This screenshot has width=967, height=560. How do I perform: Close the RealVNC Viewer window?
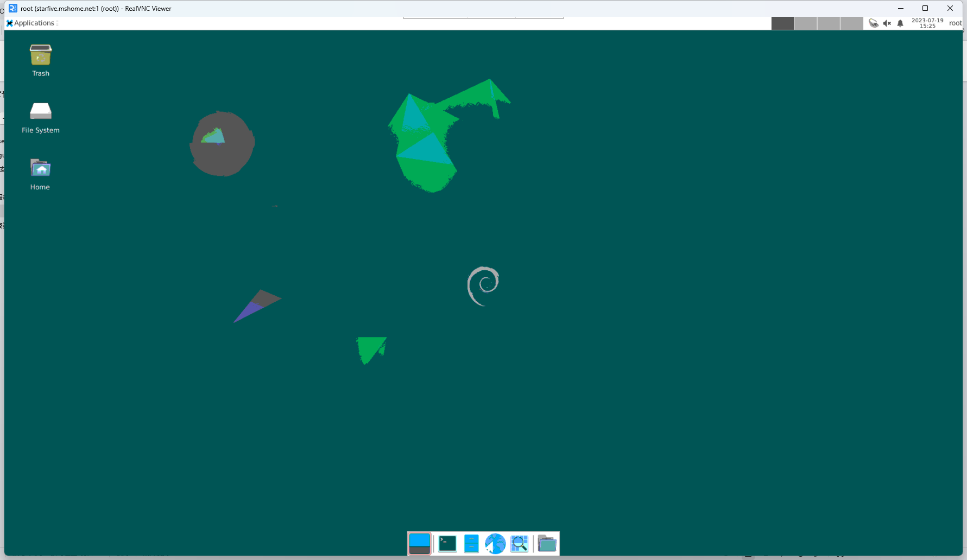(950, 8)
